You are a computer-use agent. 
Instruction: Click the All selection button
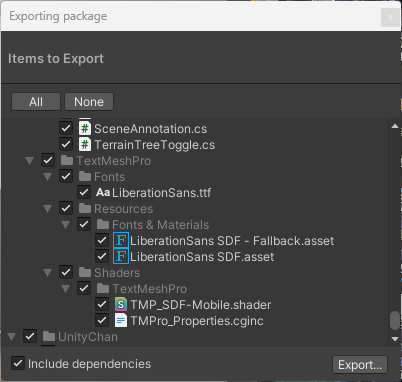coord(36,102)
